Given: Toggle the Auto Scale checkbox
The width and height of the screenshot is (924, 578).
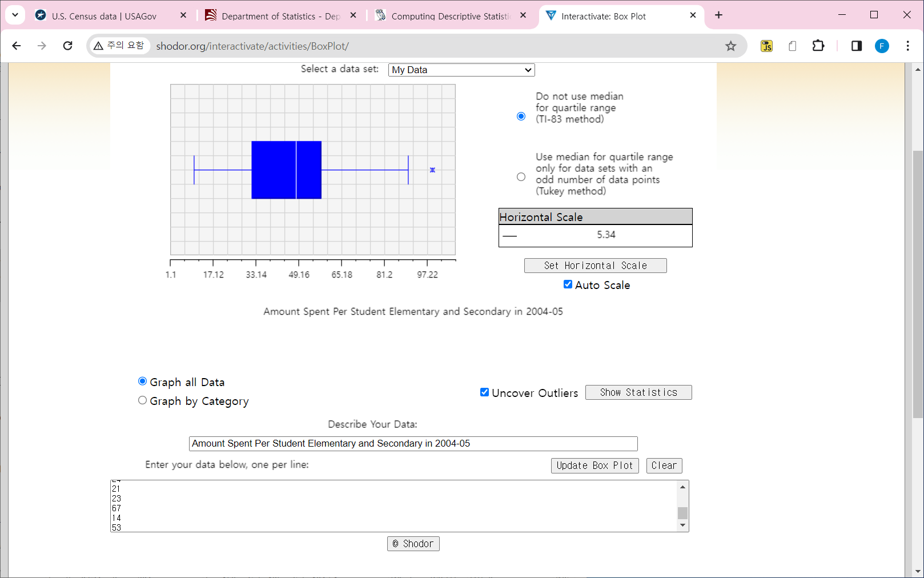Looking at the screenshot, I should (x=568, y=284).
